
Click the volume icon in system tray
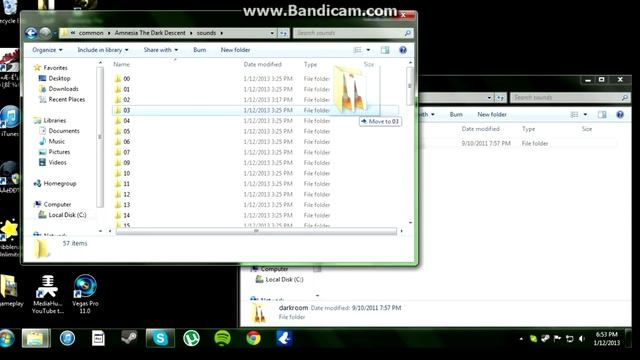coord(582,339)
